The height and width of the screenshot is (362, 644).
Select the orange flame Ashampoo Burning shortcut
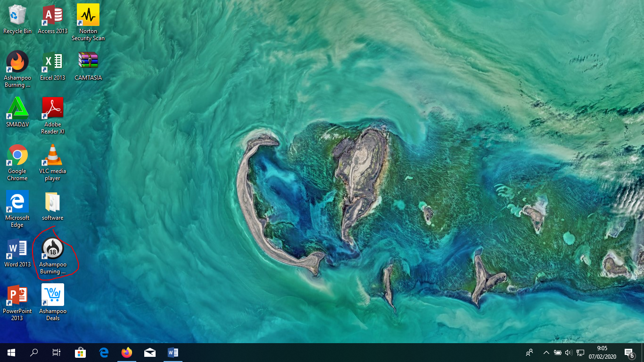point(17,69)
